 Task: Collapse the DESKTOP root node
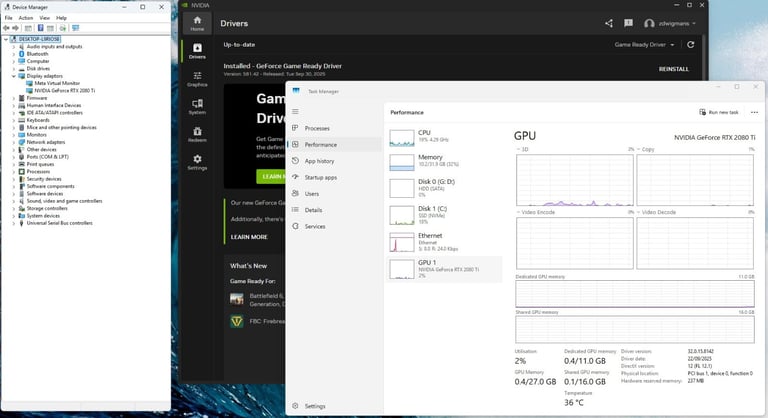(6, 39)
